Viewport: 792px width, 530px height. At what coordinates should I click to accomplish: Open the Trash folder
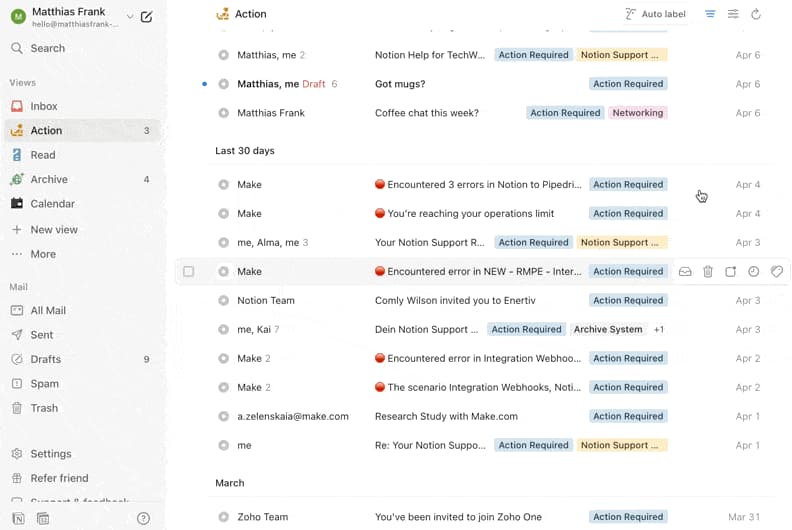(x=82, y=408)
